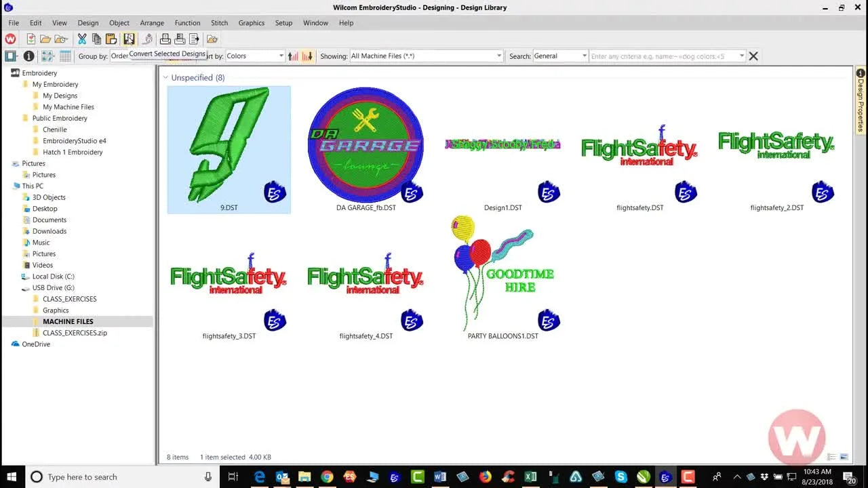Clear the search with the X icon
The image size is (868, 488).
coord(753,56)
